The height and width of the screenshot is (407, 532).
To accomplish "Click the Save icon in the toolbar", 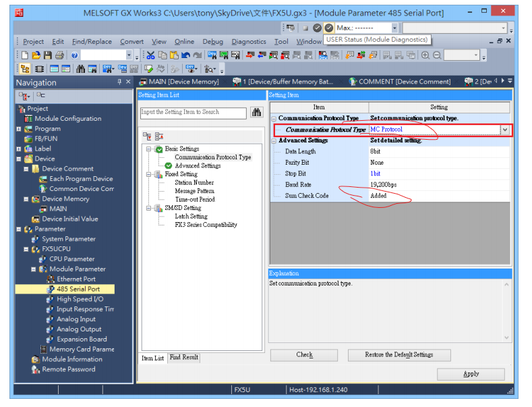I will 48,55.
